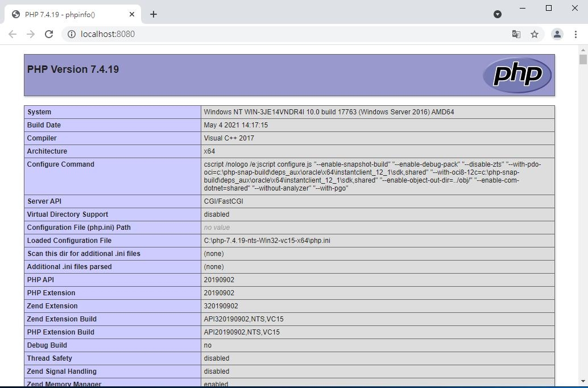Reload the phpinfo page

(x=49, y=34)
